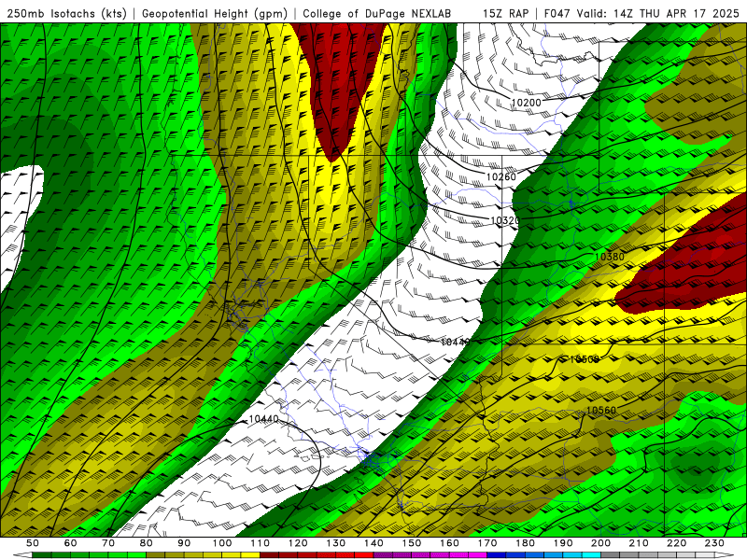Select the 10320 contour label
Screen dimensions: 747x560
[504, 220]
